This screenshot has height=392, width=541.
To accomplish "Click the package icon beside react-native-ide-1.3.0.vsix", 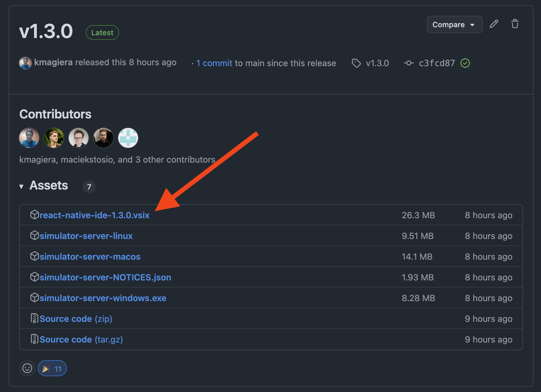I will [x=35, y=215].
